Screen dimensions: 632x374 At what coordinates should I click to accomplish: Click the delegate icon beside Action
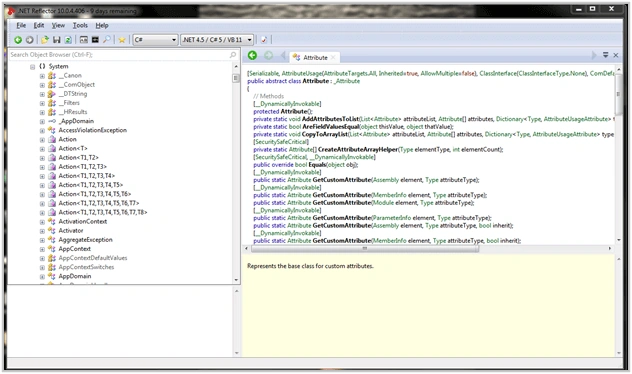coord(52,139)
